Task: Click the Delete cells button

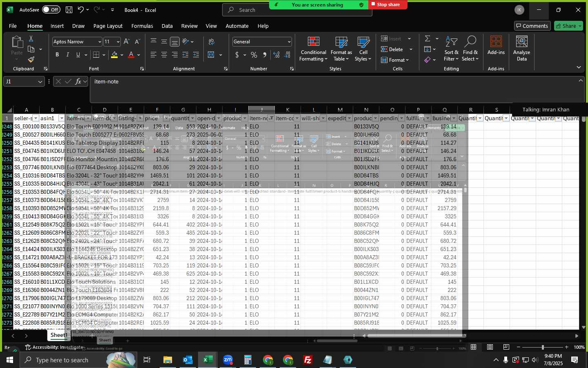Action: click(392, 49)
